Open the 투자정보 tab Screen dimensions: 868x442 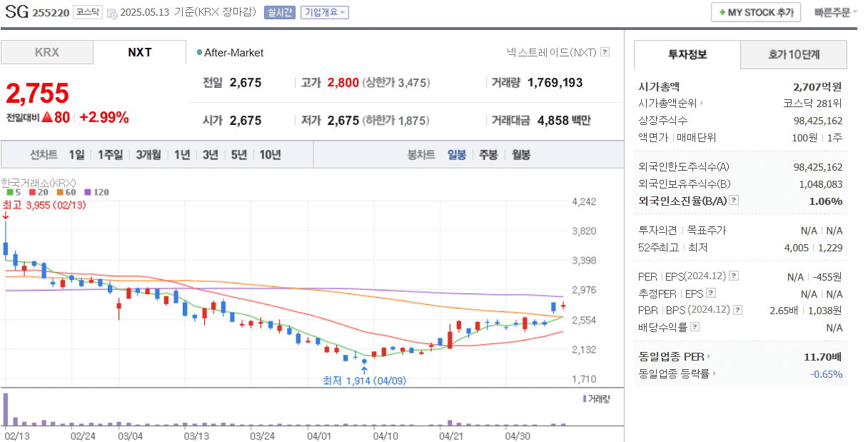click(x=687, y=54)
